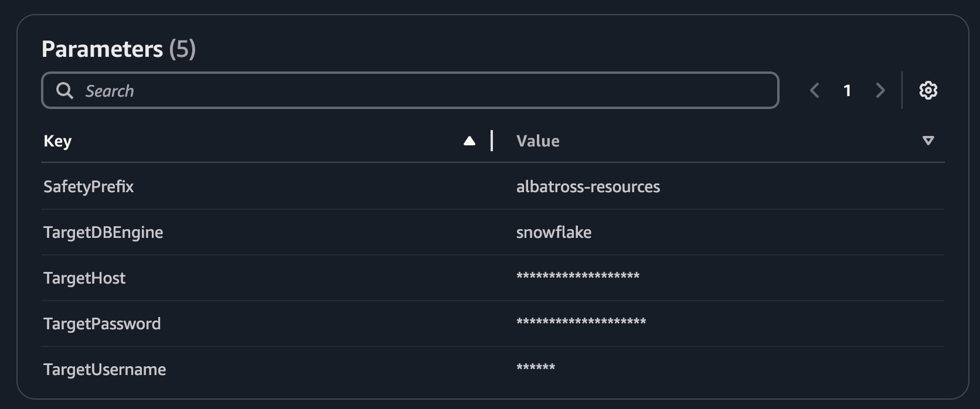
Task: Click the Key column header
Action: click(57, 141)
